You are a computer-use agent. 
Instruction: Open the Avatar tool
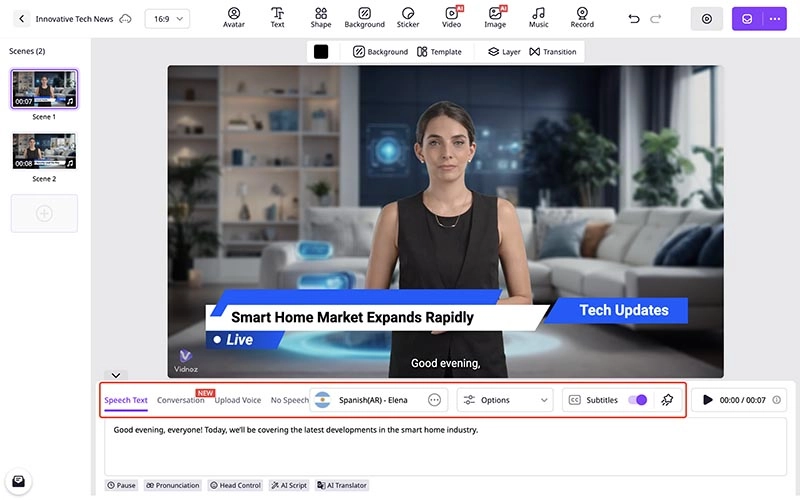click(234, 17)
